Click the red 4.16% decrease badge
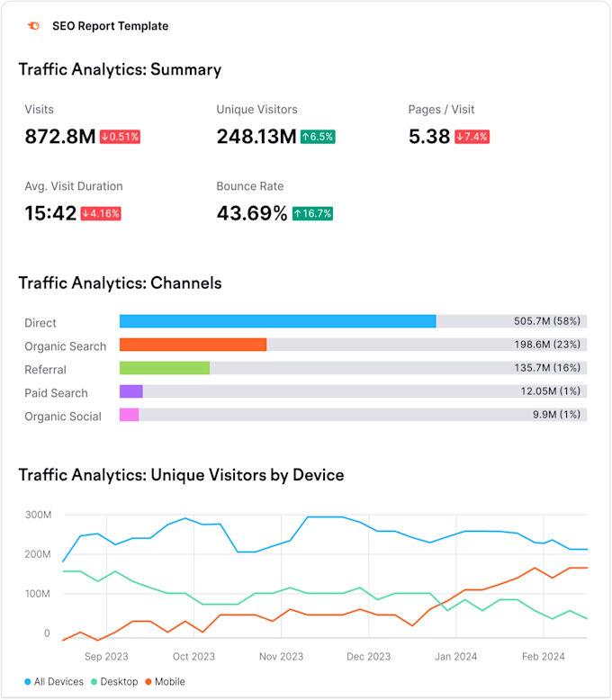This screenshot has width=612, height=700. click(x=101, y=213)
